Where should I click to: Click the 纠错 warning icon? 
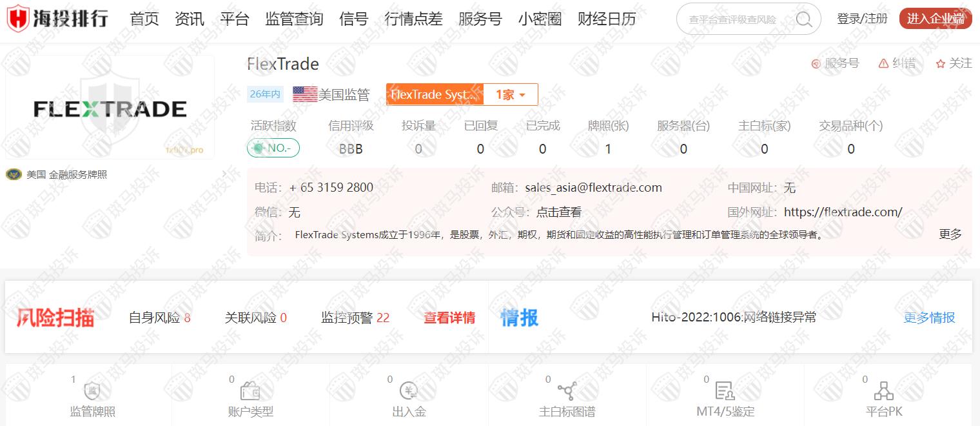pyautogui.click(x=883, y=63)
